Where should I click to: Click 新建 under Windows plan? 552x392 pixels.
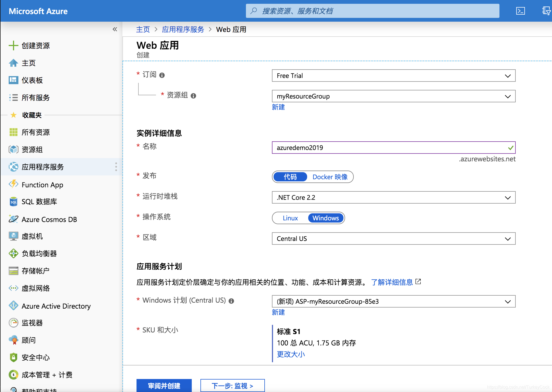click(x=278, y=312)
